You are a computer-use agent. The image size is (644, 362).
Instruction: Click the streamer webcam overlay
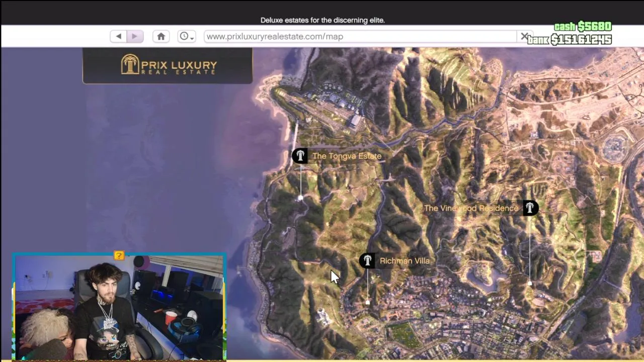point(119,307)
